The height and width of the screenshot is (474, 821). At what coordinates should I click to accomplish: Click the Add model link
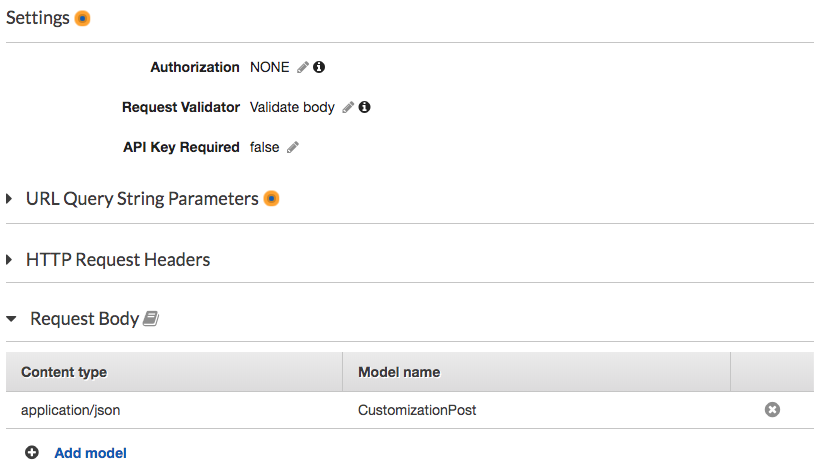(x=91, y=453)
